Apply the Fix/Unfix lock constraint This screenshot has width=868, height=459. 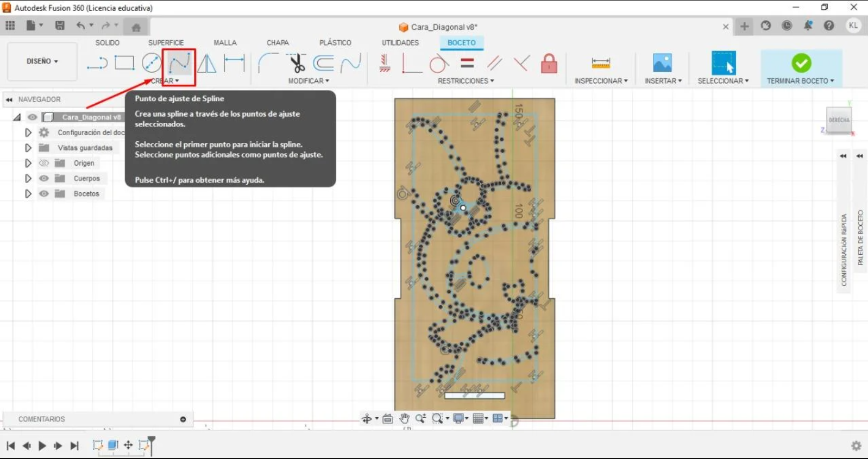pyautogui.click(x=549, y=63)
